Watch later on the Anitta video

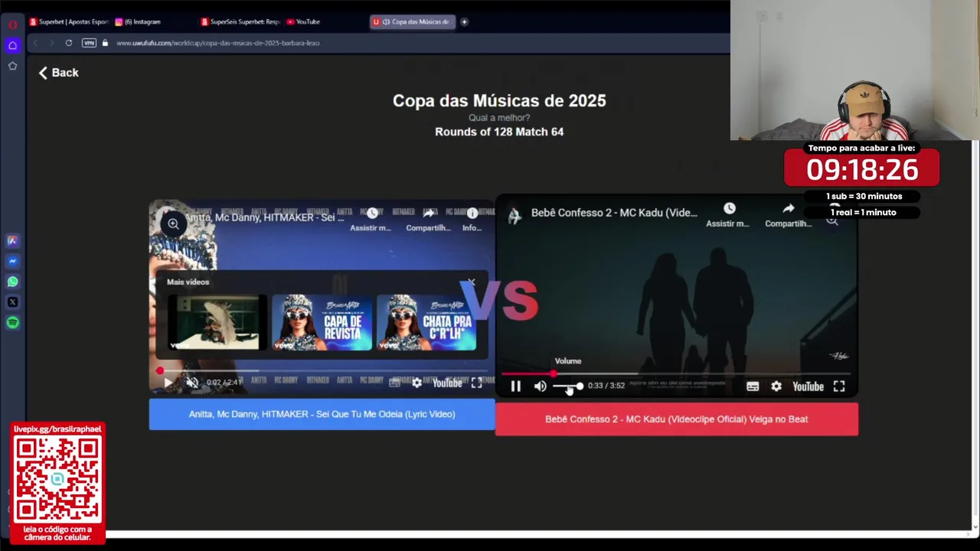[x=371, y=219]
